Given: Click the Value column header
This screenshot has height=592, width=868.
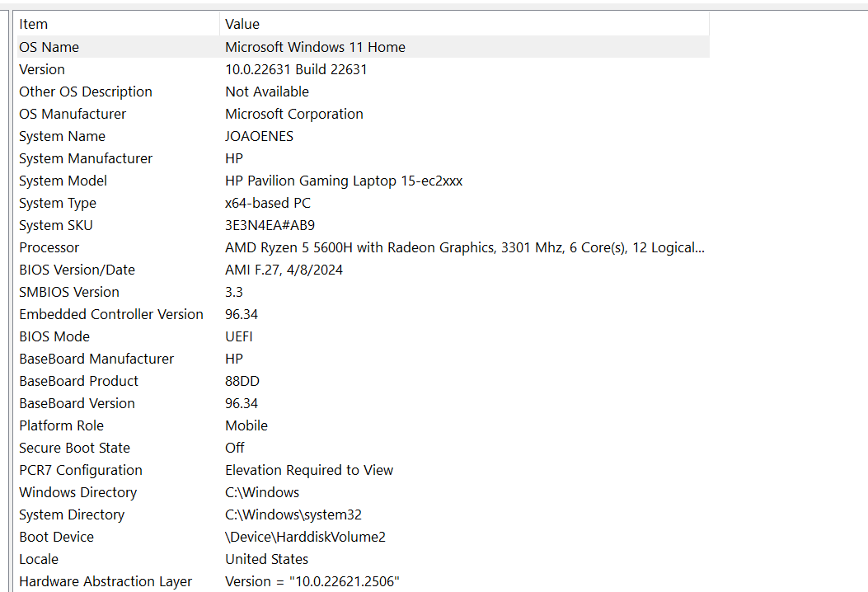Looking at the screenshot, I should point(242,24).
